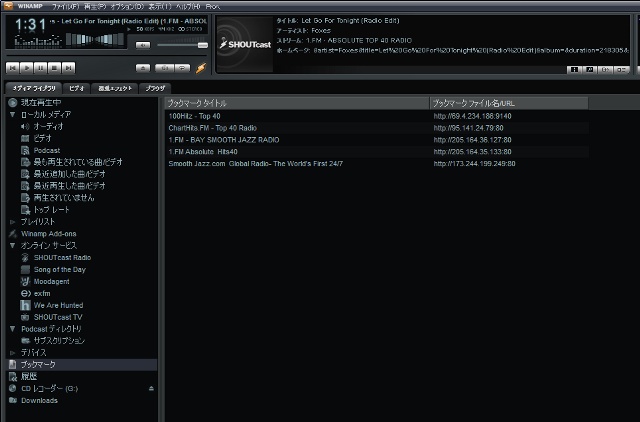Switch to the 視覚エフェクト tab
This screenshot has height=422, width=640.
click(115, 88)
